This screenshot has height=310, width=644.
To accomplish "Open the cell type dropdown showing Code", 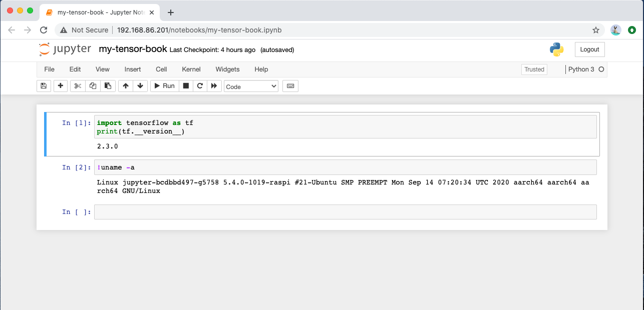I will (x=251, y=85).
